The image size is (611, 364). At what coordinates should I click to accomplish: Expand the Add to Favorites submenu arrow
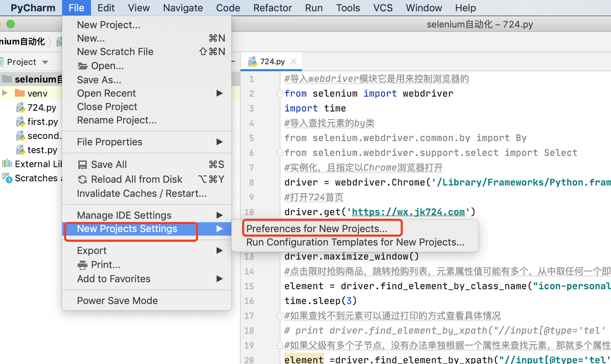tap(219, 279)
